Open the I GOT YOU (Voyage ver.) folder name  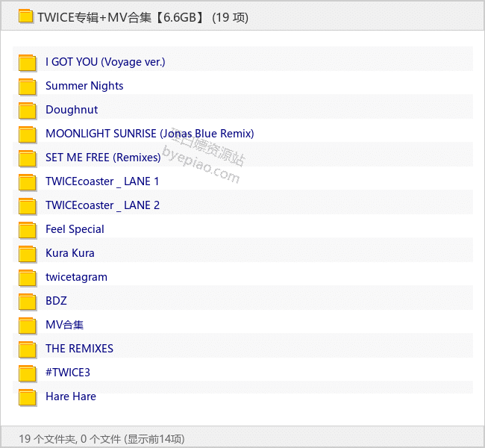pos(105,62)
